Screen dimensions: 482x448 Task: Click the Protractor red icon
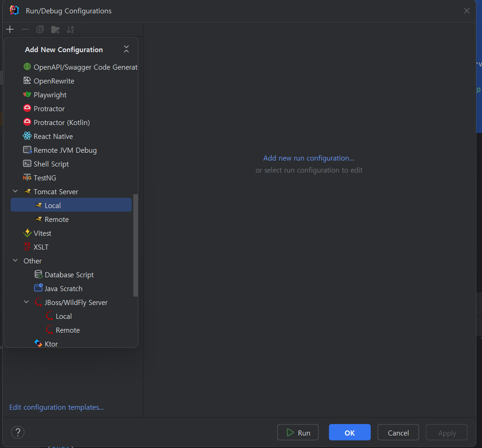point(27,108)
